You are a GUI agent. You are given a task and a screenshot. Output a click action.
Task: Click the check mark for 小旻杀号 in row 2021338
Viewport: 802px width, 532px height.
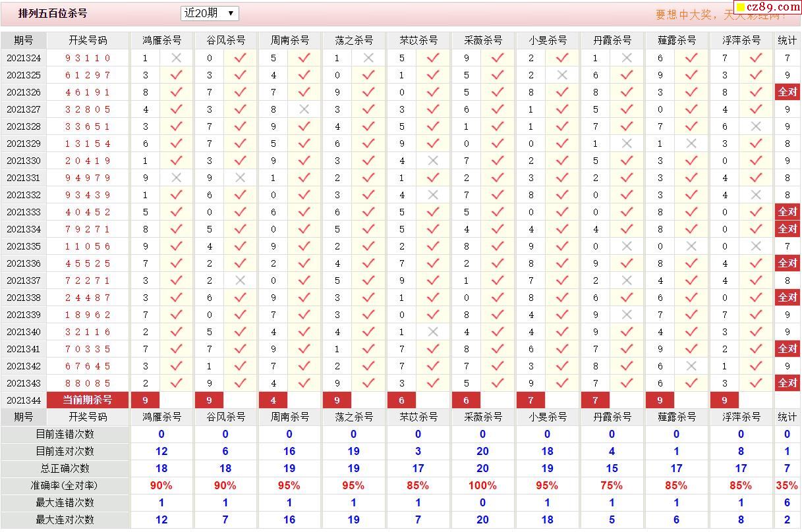pyautogui.click(x=562, y=298)
